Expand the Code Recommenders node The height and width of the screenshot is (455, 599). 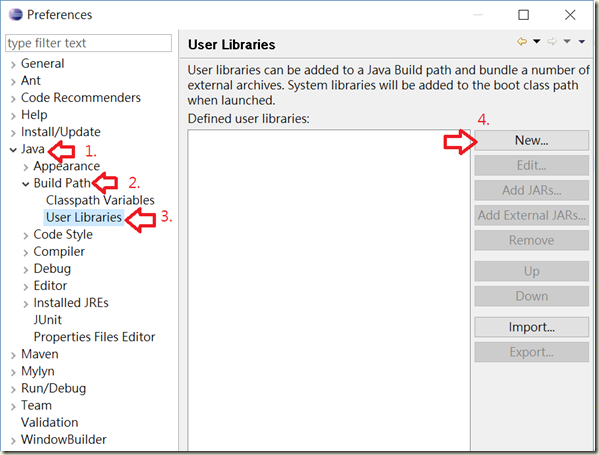click(x=13, y=99)
